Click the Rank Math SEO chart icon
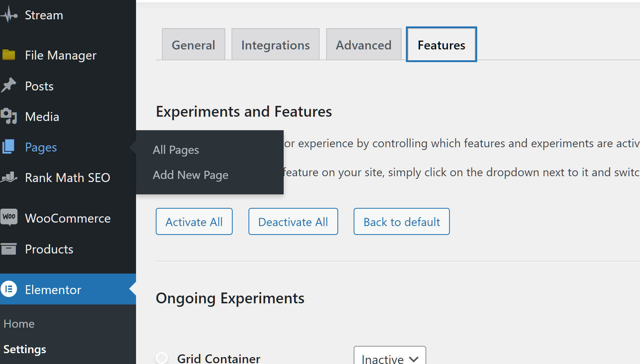This screenshot has width=640, height=364. pyautogui.click(x=9, y=177)
